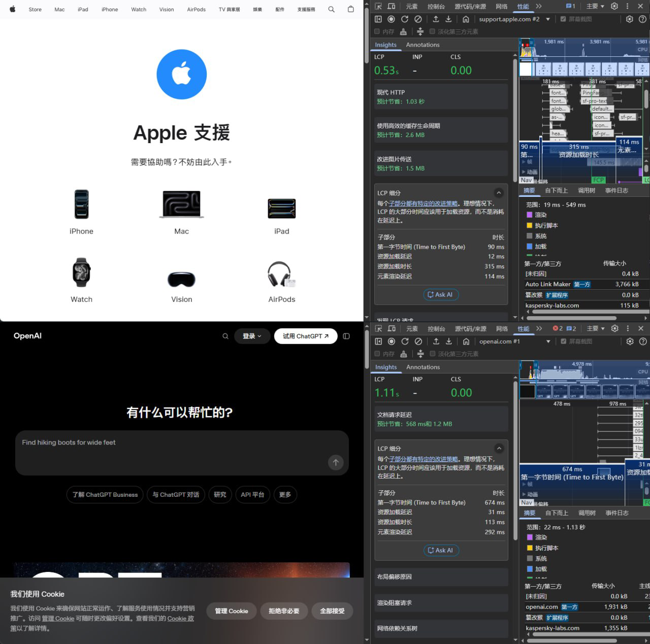Expand 动画 track in openai.com timeline
The width and height of the screenshot is (650, 644).
(x=525, y=494)
